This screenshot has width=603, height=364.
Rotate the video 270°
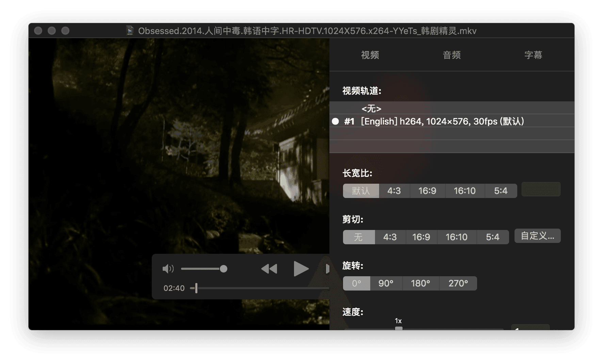458,283
